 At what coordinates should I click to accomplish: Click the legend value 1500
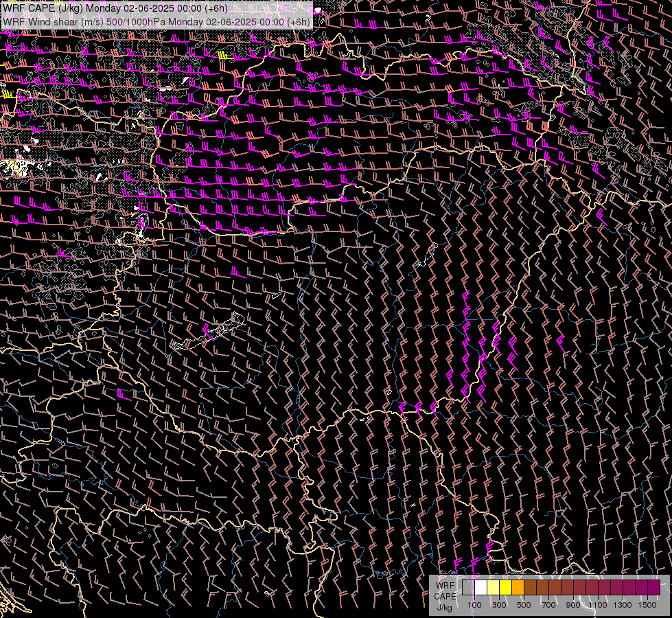[x=647, y=605]
